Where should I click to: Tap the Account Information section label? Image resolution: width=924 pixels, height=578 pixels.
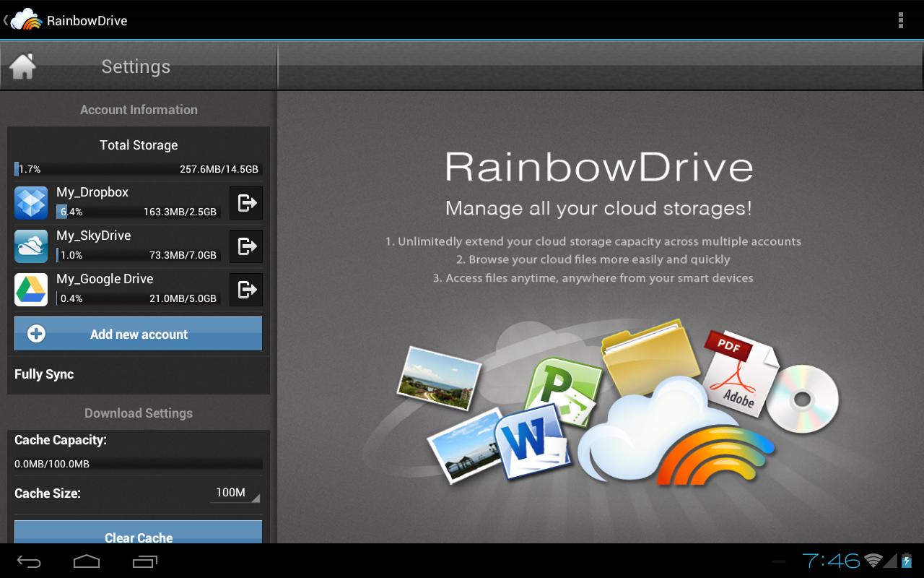tap(139, 110)
